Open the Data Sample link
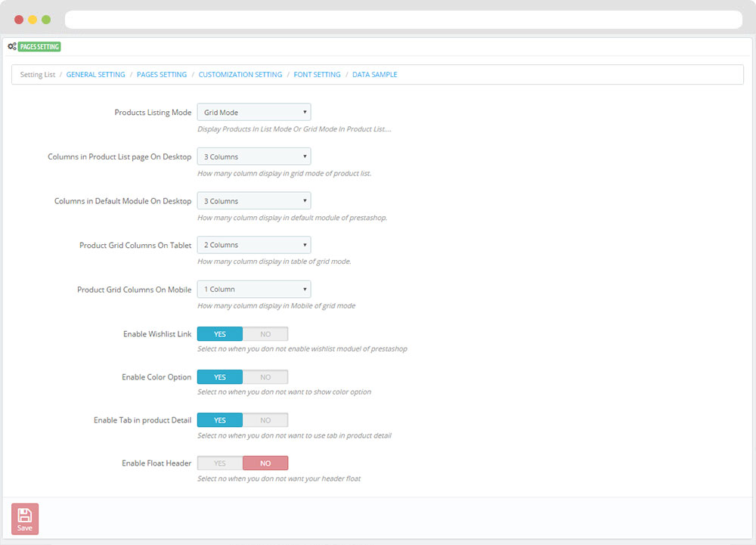The width and height of the screenshot is (756, 545). [374, 75]
